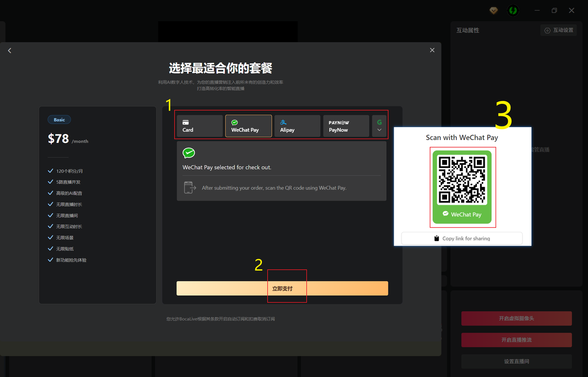Restore down the application window

(x=554, y=11)
